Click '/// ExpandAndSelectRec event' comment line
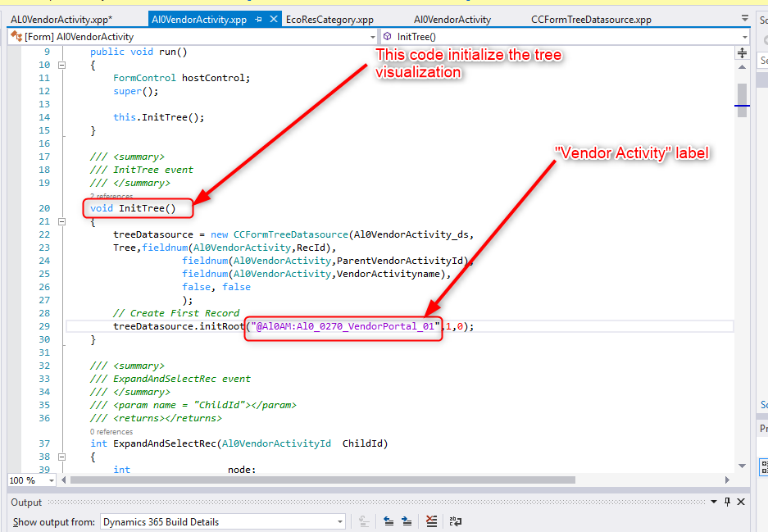This screenshot has height=532, width=768. (x=170, y=379)
